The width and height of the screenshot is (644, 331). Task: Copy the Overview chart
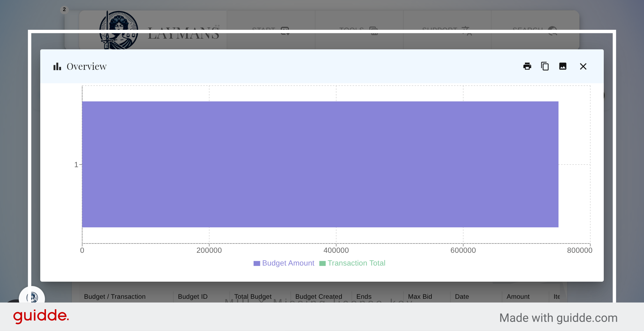pos(545,66)
